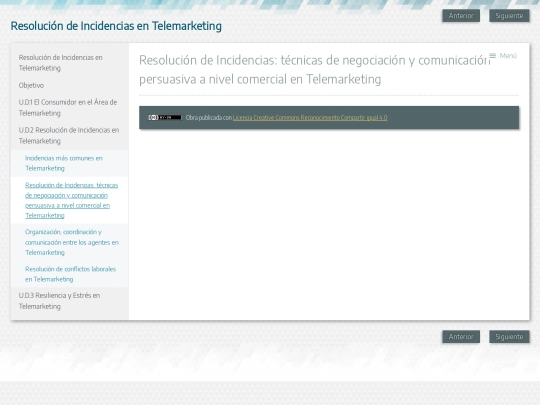Click the dark license footer bar
This screenshot has height=405, width=540.
point(329,117)
